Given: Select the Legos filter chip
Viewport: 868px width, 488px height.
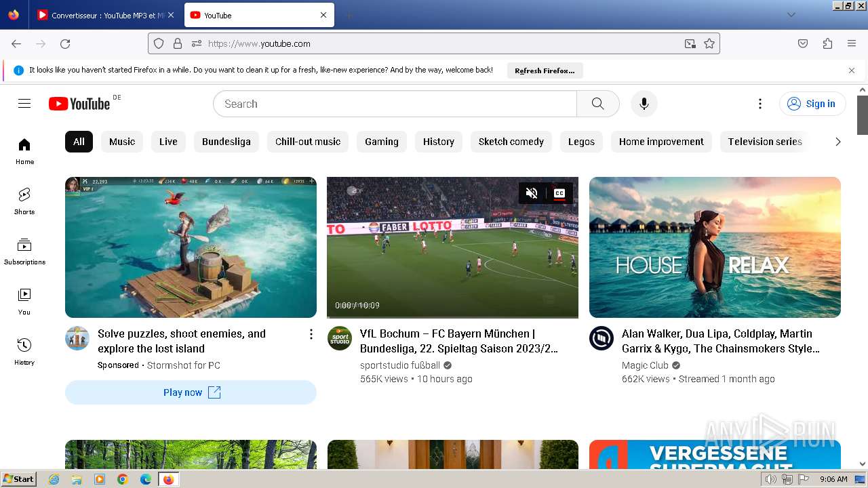Looking at the screenshot, I should [581, 142].
